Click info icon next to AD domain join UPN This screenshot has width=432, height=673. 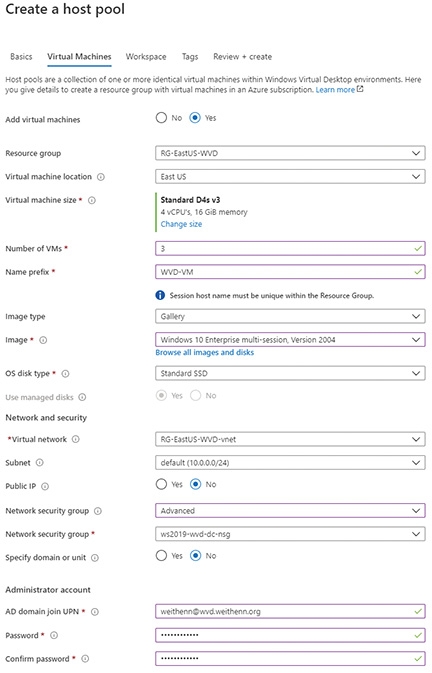95,612
